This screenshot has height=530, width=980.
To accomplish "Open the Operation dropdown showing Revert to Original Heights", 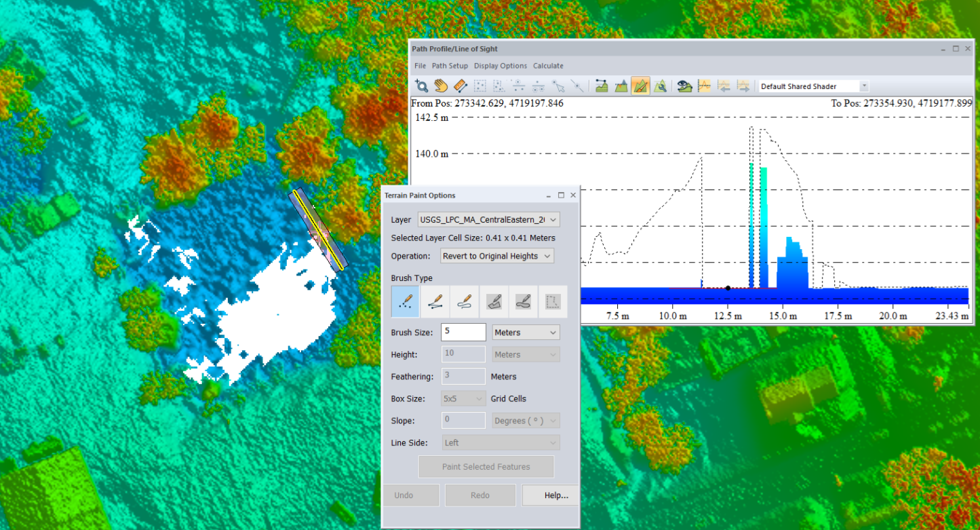I will click(496, 256).
